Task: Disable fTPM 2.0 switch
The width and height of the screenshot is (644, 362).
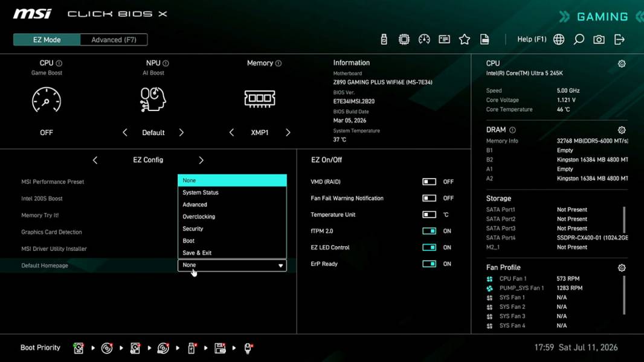Action: tap(429, 231)
